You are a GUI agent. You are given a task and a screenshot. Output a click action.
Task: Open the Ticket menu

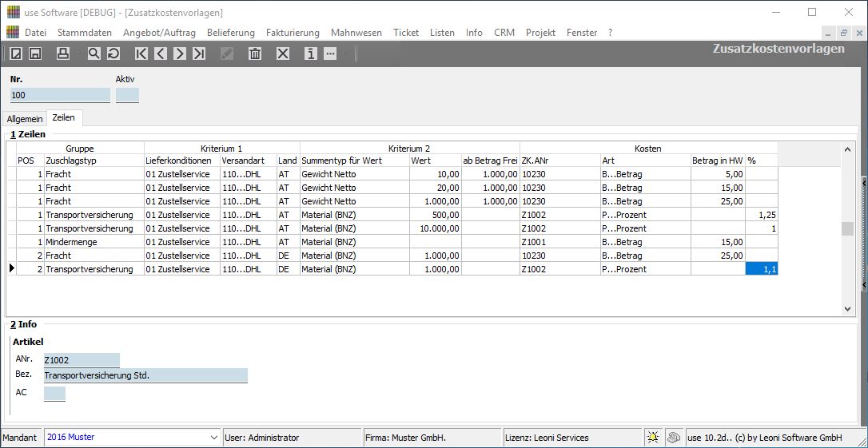[x=406, y=33]
